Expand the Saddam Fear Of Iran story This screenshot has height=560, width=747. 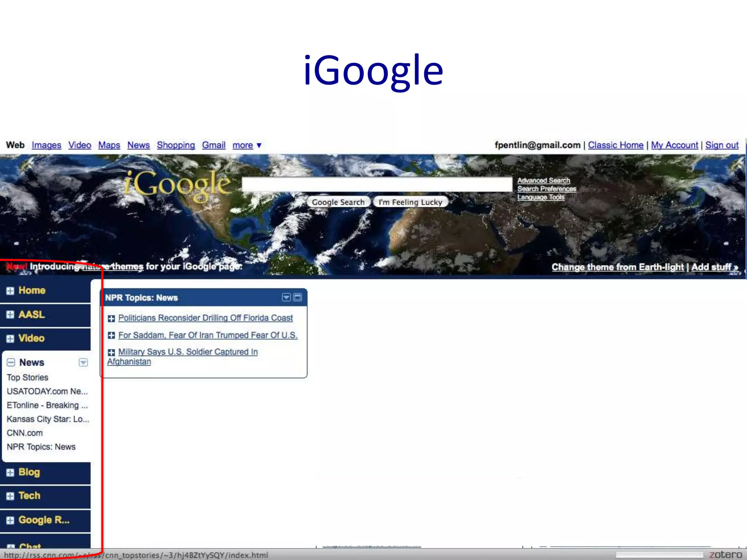point(111,335)
